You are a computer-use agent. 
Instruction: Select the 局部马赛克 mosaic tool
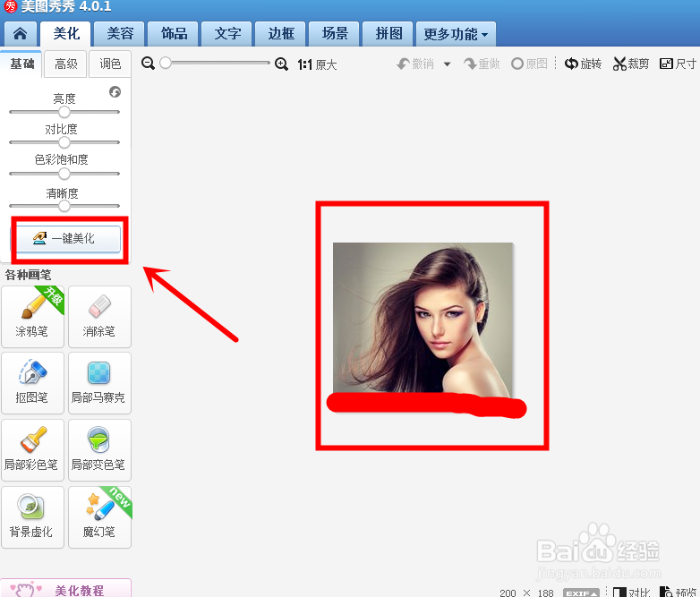[99, 383]
